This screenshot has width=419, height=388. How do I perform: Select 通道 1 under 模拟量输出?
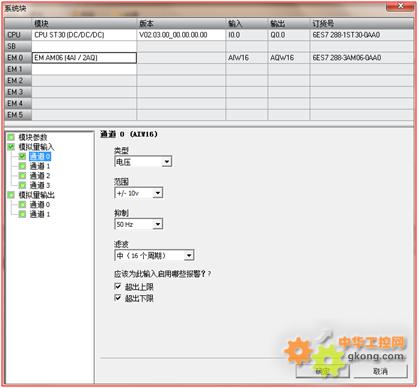(40, 214)
